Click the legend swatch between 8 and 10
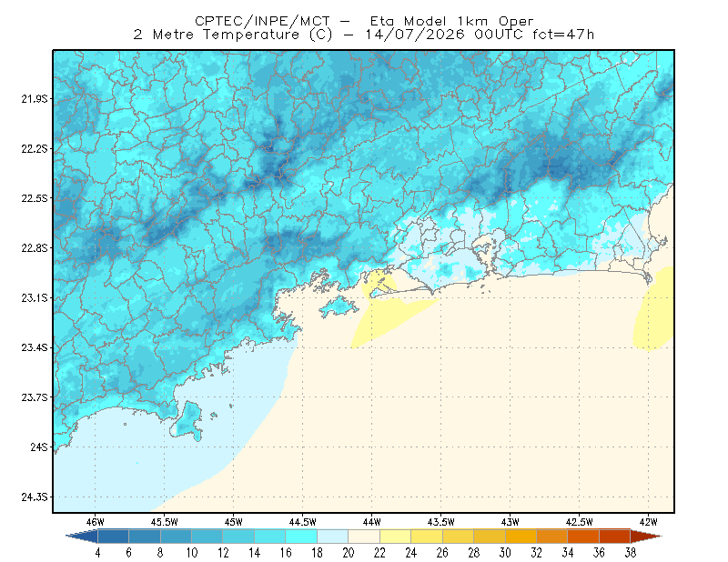The image size is (728, 562). tap(176, 537)
